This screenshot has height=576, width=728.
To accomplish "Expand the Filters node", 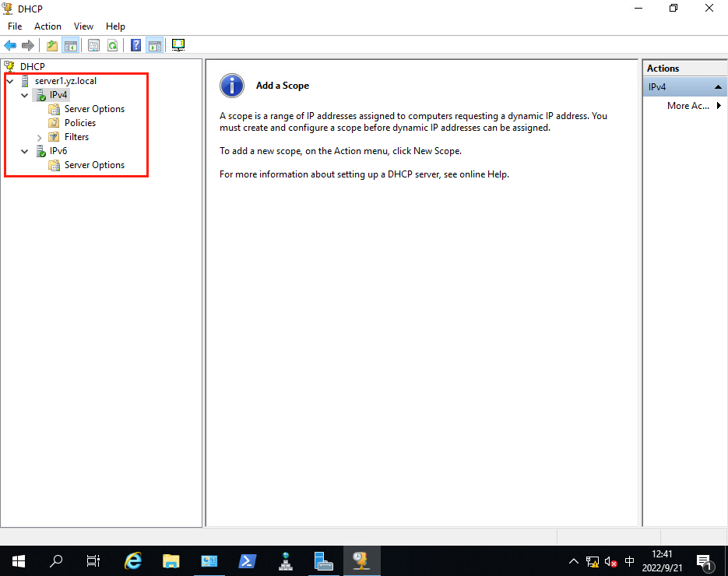I will click(x=40, y=137).
